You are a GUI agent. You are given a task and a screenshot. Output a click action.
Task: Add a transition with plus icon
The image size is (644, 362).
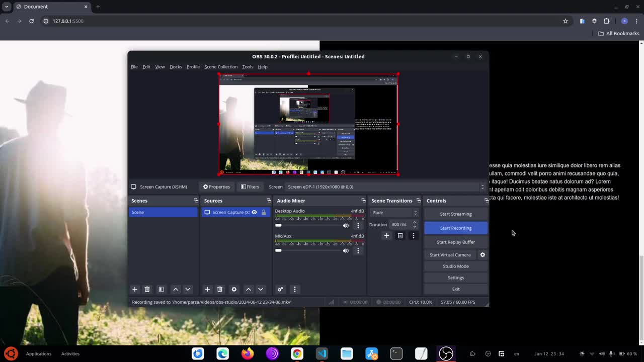pos(386,236)
